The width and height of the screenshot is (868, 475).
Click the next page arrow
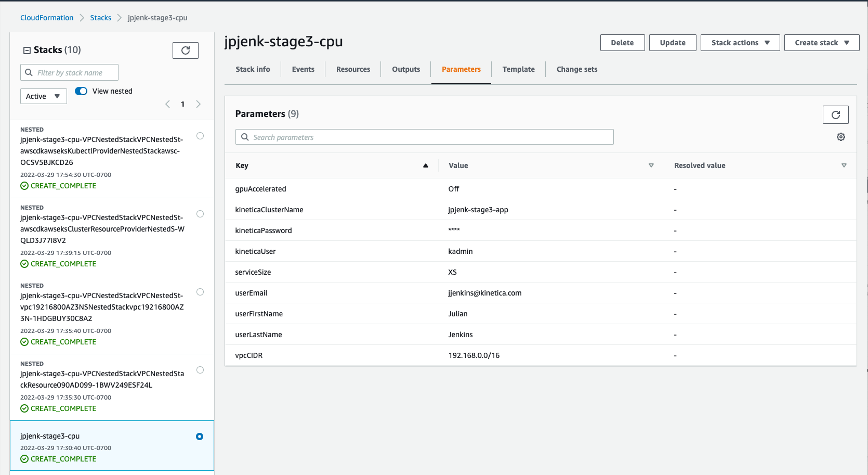(198, 104)
